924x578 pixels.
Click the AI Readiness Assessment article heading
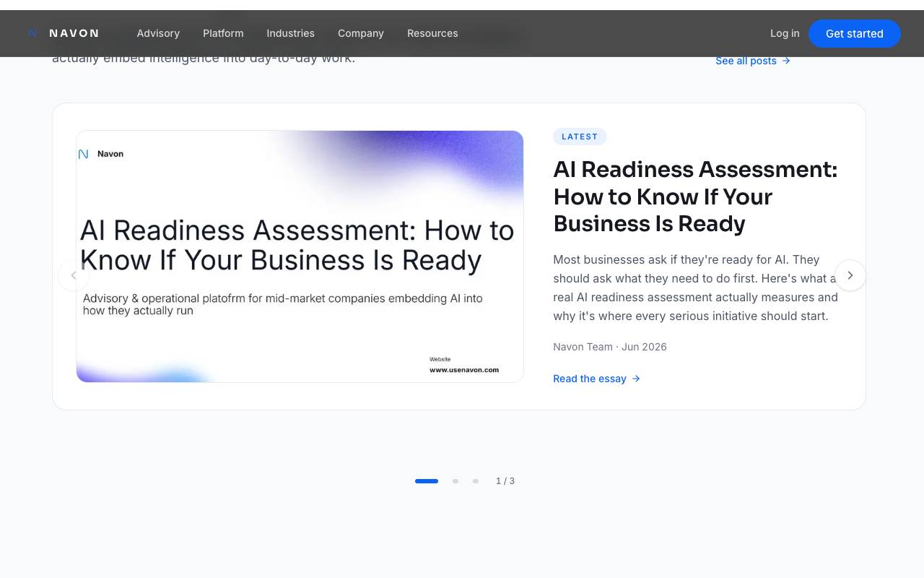695,197
